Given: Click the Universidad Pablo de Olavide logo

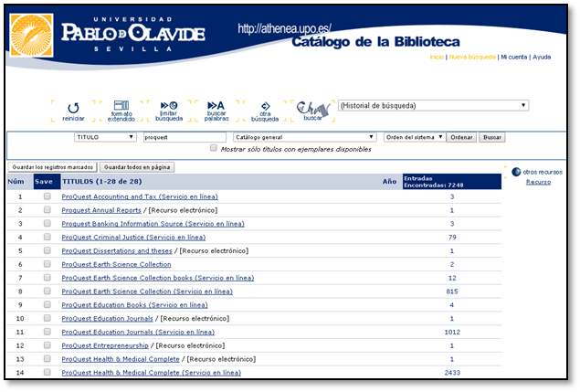Looking at the screenshot, I should 107,34.
